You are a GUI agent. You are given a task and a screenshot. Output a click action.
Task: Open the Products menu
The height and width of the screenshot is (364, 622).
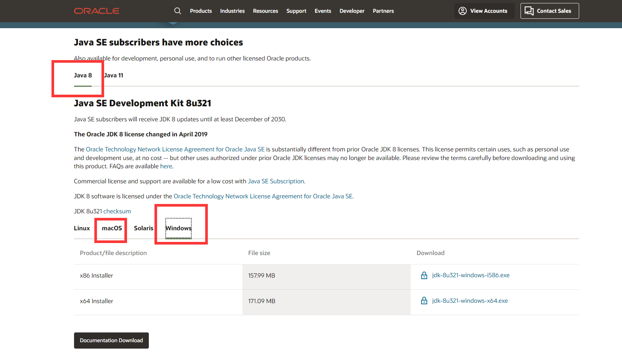(x=201, y=11)
